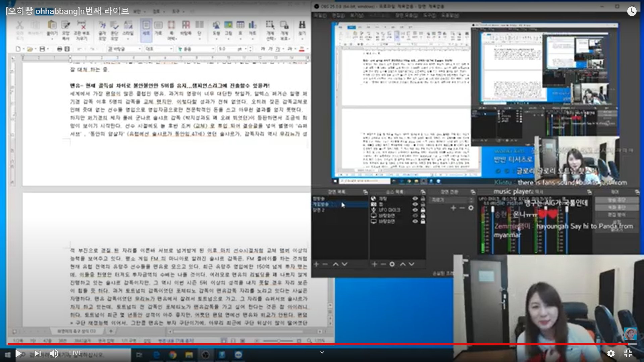Open File Explorer from the Windows taskbar
The image size is (644, 362).
pos(189,355)
